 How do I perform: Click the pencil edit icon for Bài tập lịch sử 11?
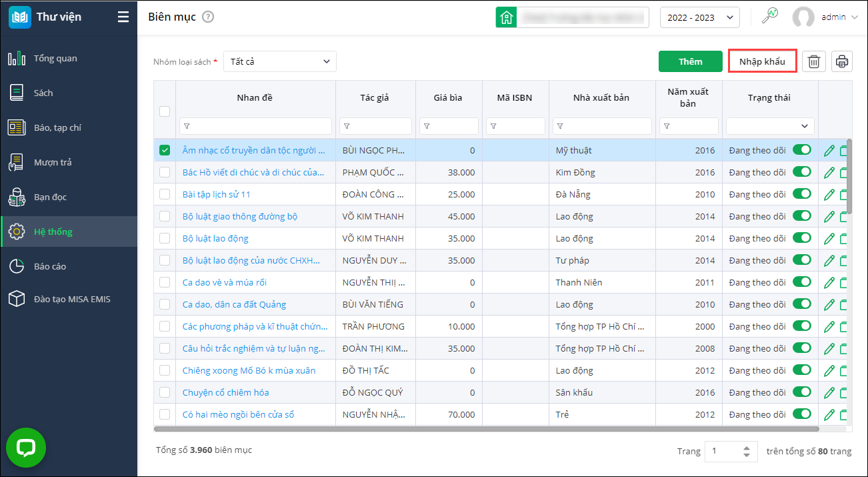(829, 195)
